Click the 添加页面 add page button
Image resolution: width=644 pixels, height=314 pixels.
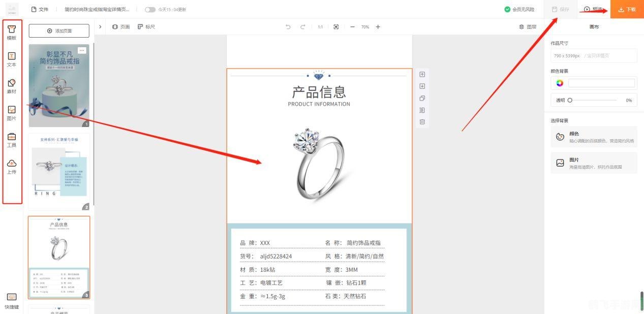pos(59,30)
